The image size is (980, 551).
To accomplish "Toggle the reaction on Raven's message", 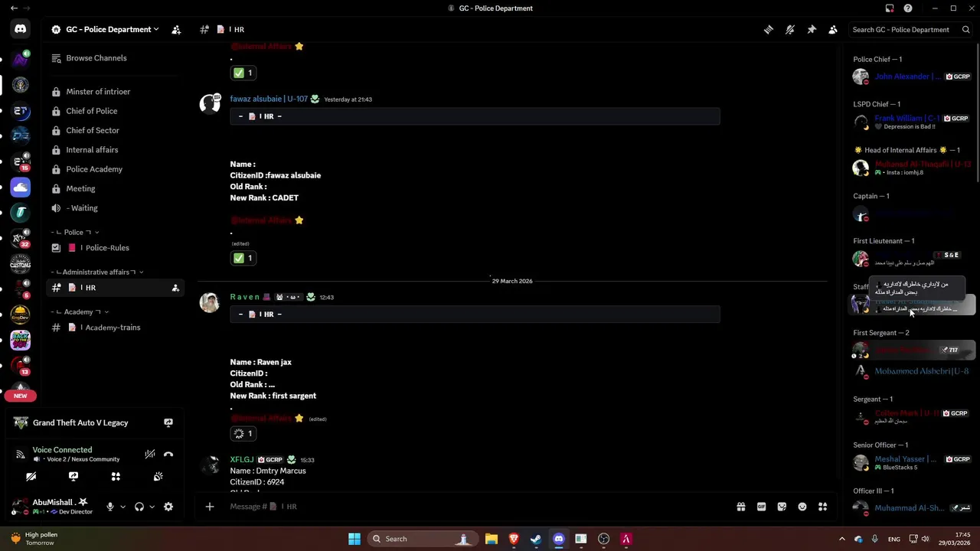I will click(x=243, y=434).
